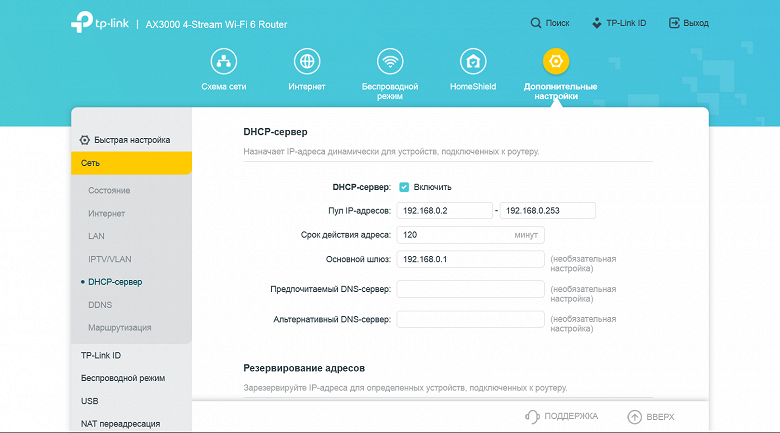Open Маршрутизация in sidebar
Screen dimensions: 780x433
[x=119, y=327]
